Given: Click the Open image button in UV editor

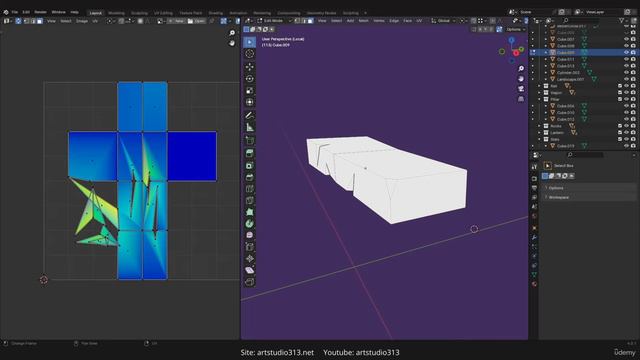Looking at the screenshot, I should [196, 21].
